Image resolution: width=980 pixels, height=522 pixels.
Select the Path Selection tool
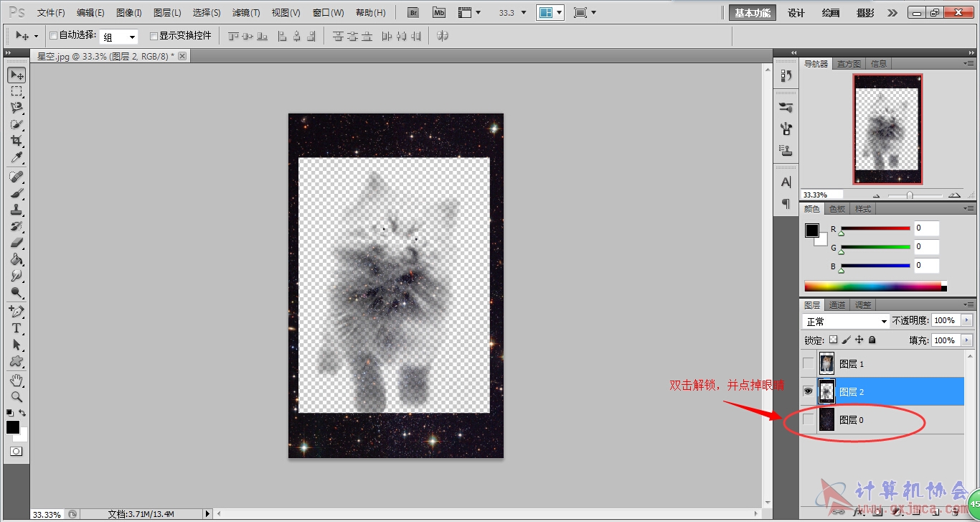point(17,345)
